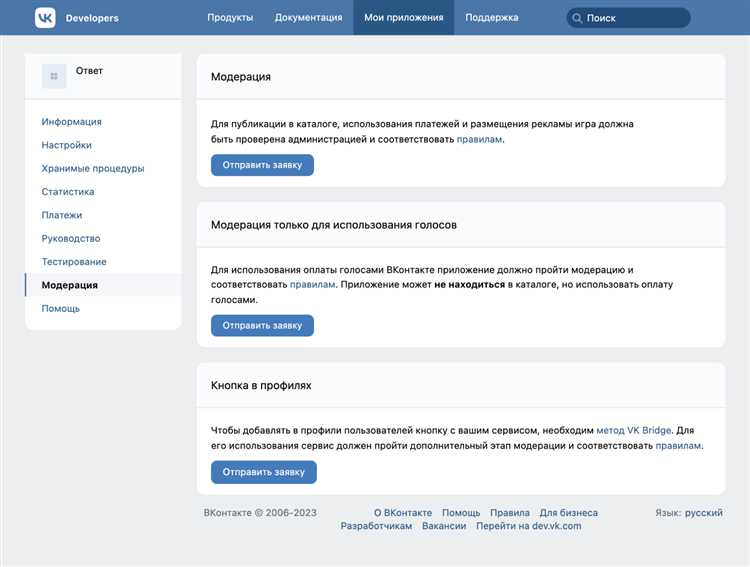Click the Ответ app name
Viewport: 750px width, 567px height.
(89, 70)
